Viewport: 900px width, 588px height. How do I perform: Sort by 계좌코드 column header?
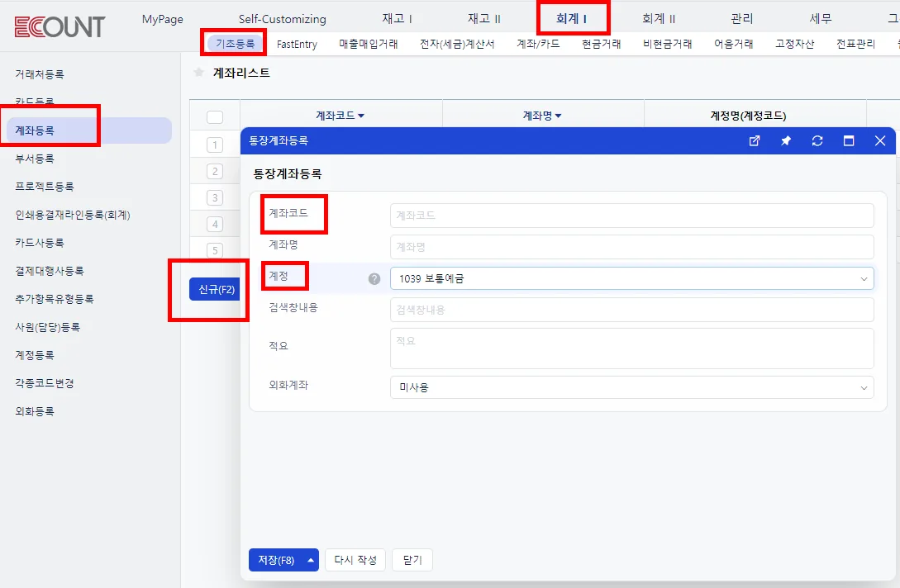tap(340, 116)
